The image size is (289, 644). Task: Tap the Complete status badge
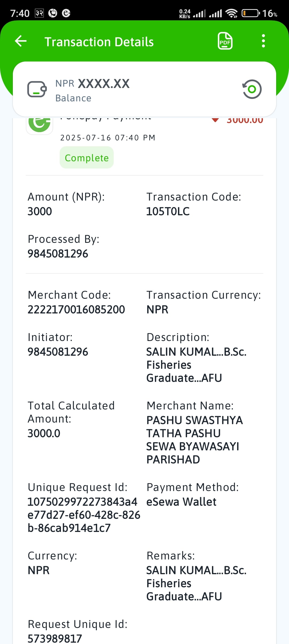click(87, 158)
